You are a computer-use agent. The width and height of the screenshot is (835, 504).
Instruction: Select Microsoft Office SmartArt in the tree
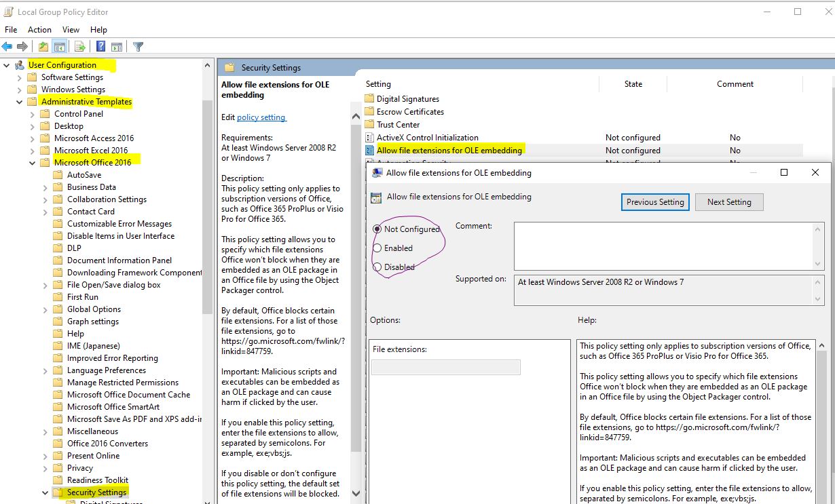click(x=113, y=407)
